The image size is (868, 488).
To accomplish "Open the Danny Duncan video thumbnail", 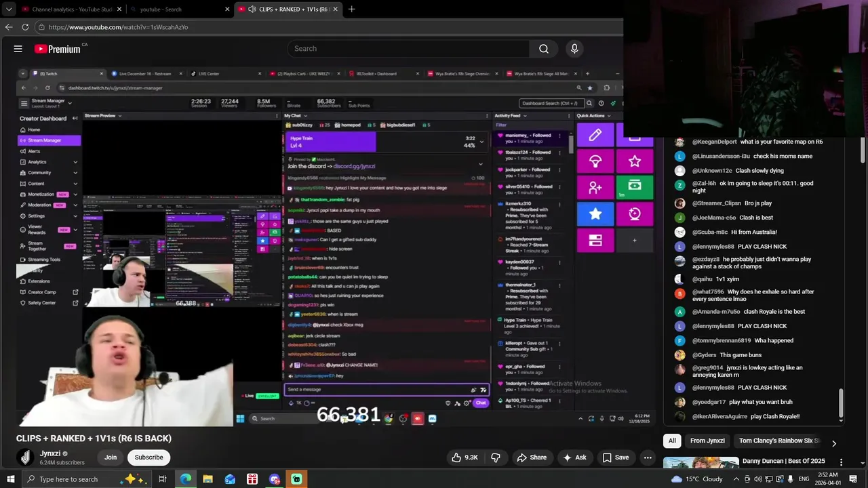I will point(701,462).
